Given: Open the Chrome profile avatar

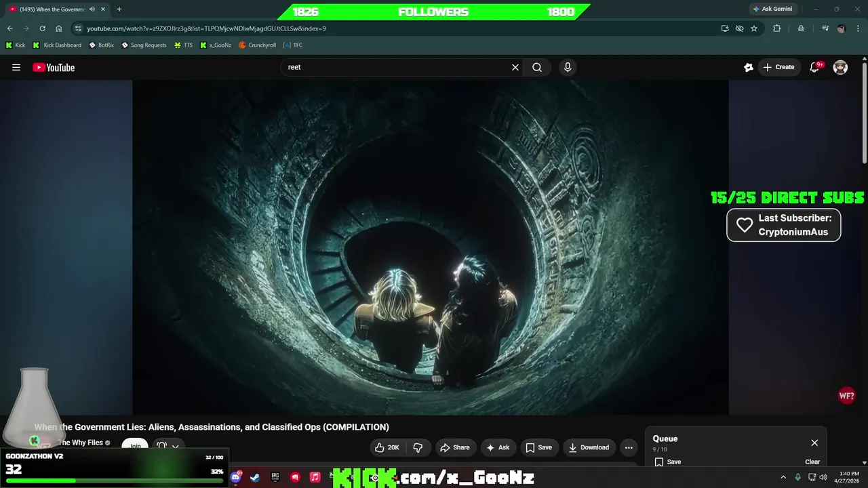Looking at the screenshot, I should tap(842, 28).
